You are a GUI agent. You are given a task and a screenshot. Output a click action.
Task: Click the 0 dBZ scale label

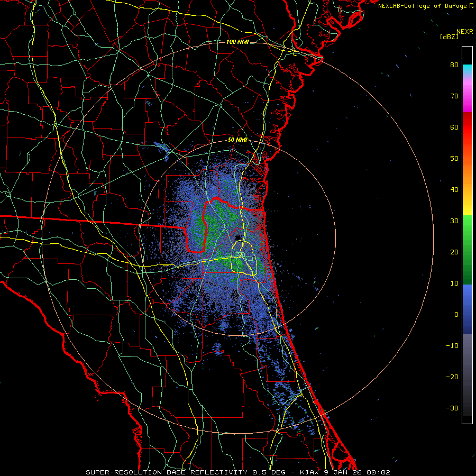tap(456, 315)
